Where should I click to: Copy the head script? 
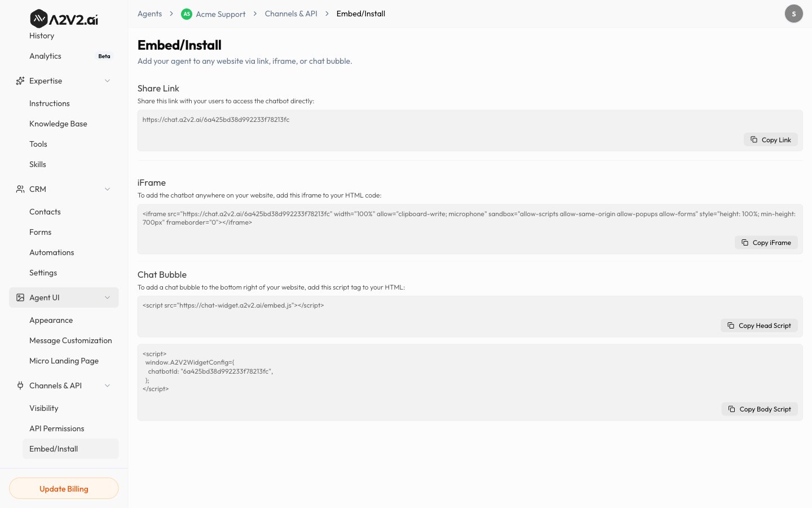click(759, 325)
